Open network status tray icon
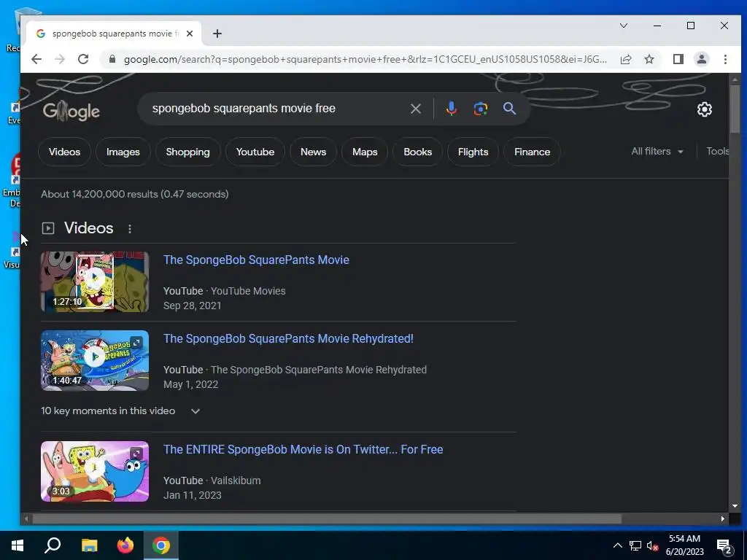This screenshot has width=747, height=560. [635, 545]
